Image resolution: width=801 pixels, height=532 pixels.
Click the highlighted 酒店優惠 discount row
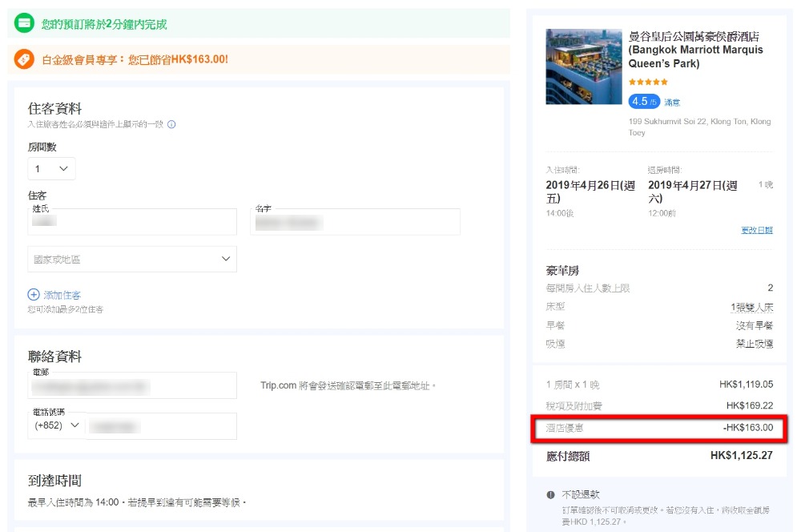(660, 428)
